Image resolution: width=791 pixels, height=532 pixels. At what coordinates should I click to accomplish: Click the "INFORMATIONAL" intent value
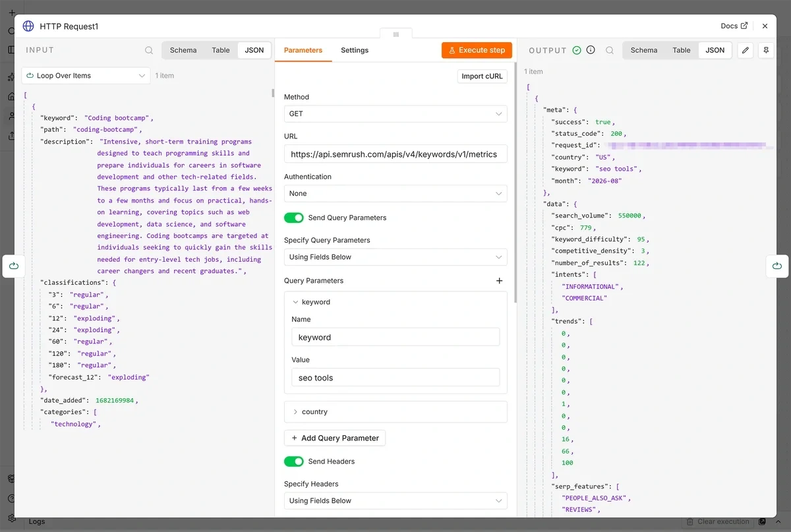tap(590, 287)
